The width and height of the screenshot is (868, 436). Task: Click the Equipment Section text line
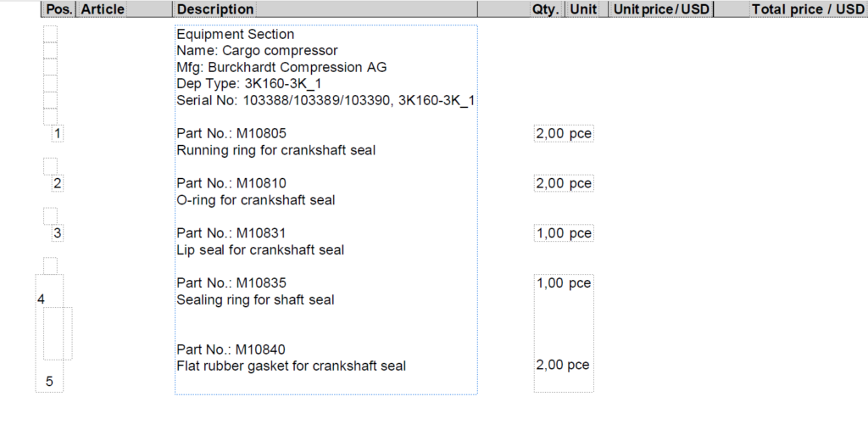tap(236, 35)
